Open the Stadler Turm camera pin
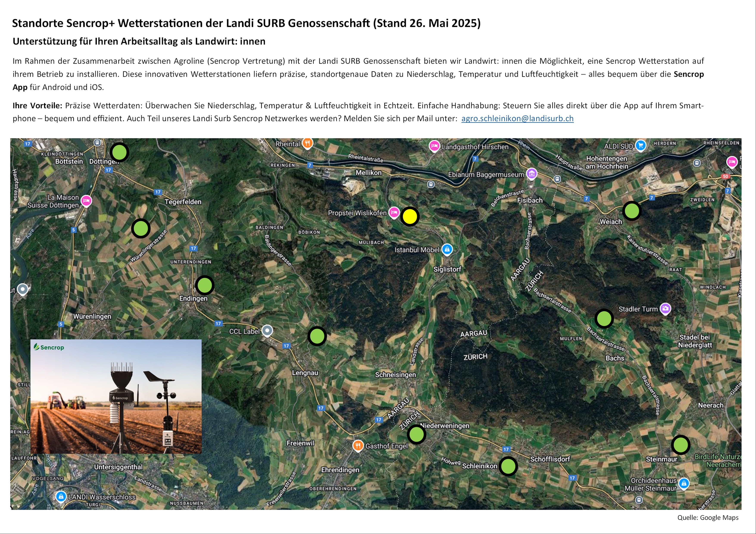 click(x=665, y=309)
